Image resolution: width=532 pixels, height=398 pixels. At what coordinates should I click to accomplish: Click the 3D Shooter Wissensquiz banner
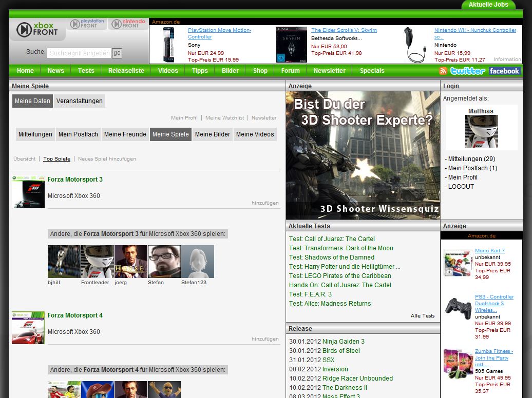coord(363,155)
